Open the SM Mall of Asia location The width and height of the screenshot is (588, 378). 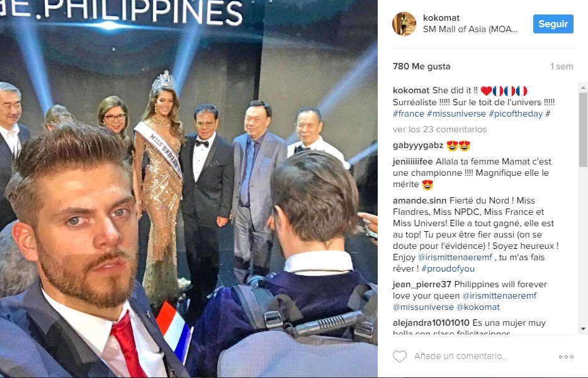click(470, 29)
